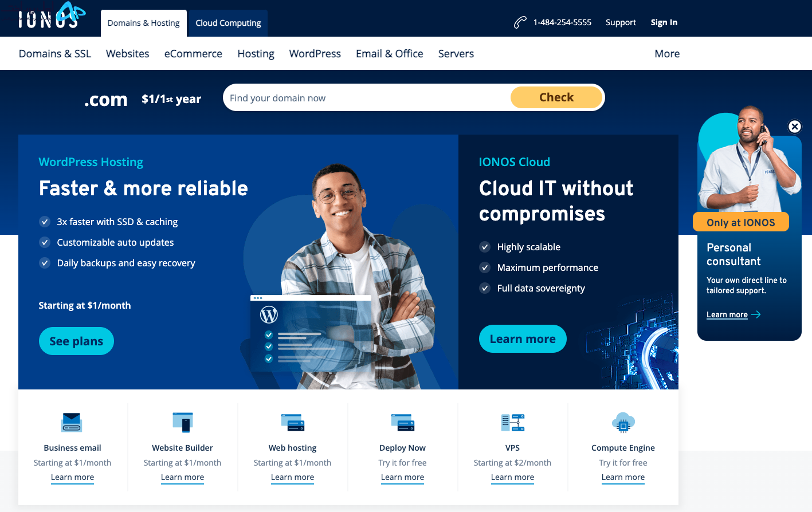Click Learn more under VPS
This screenshot has height=512, width=812.
click(512, 477)
